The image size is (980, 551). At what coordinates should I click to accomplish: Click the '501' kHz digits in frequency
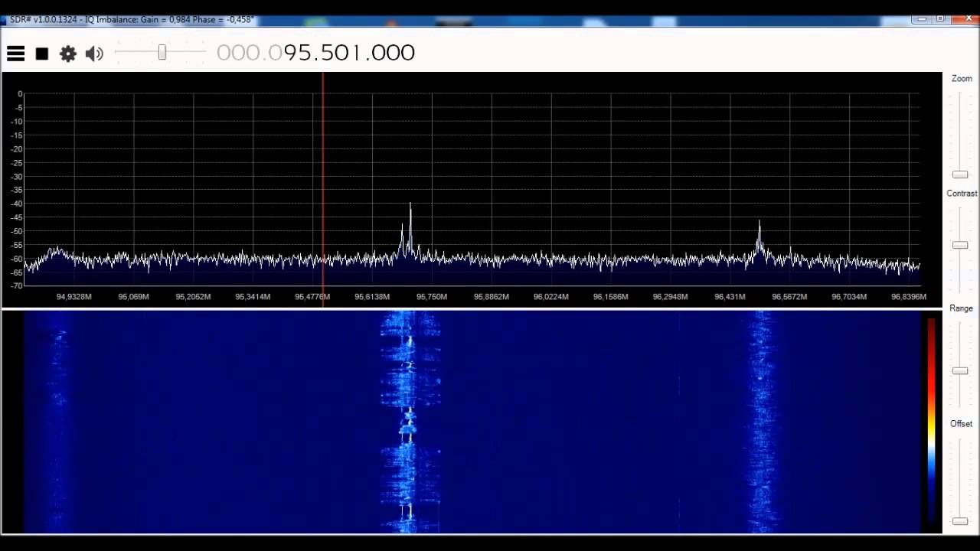(x=342, y=53)
